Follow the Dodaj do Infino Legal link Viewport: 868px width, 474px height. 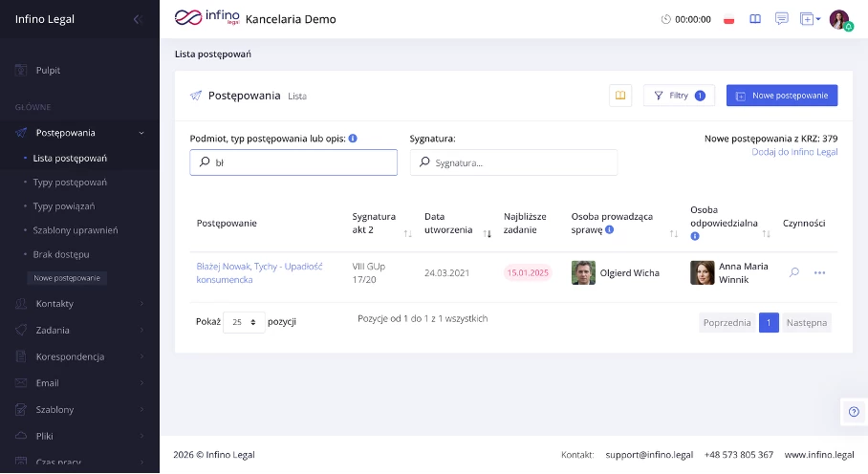click(x=794, y=152)
